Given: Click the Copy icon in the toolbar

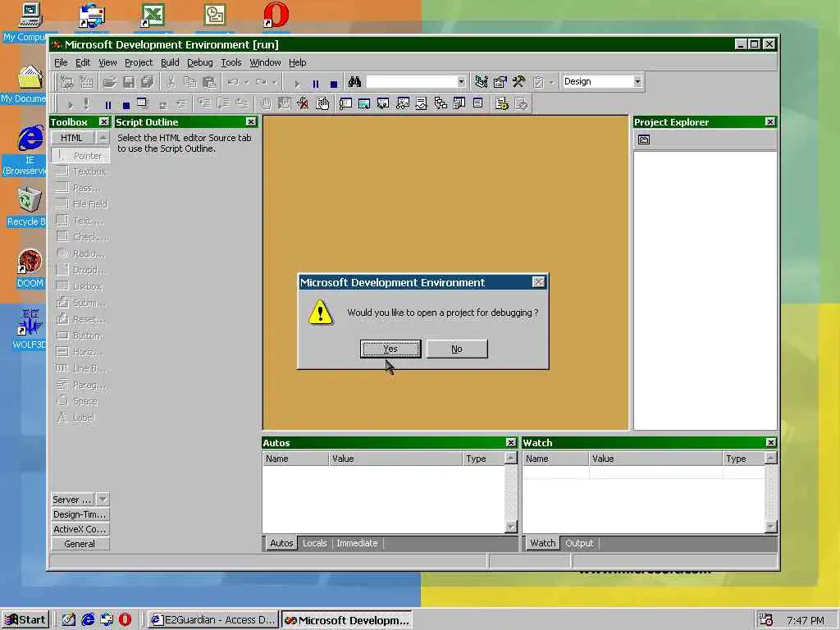Looking at the screenshot, I should (x=189, y=82).
